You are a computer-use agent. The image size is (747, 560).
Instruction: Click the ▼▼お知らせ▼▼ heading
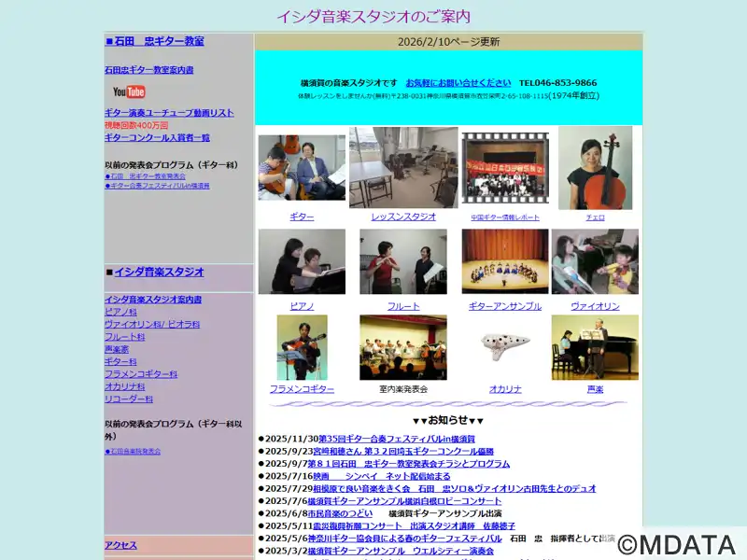(x=448, y=420)
